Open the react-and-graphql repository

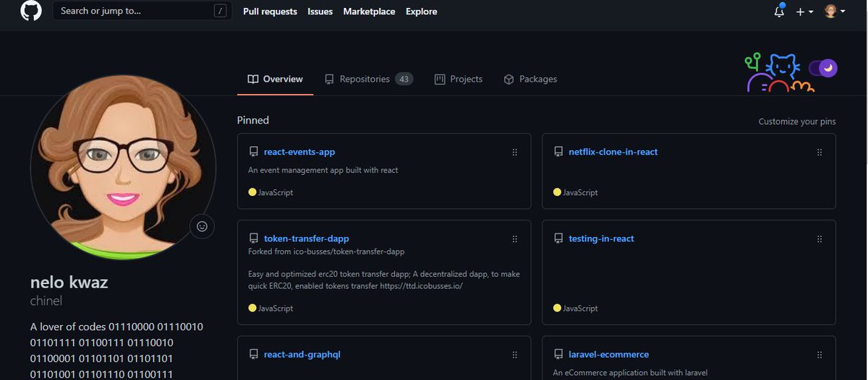[302, 355]
